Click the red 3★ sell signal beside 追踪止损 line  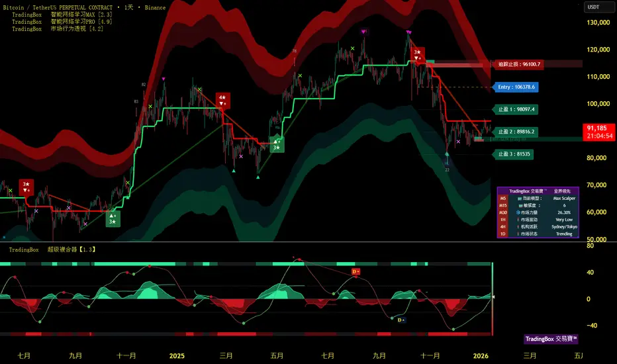point(418,55)
